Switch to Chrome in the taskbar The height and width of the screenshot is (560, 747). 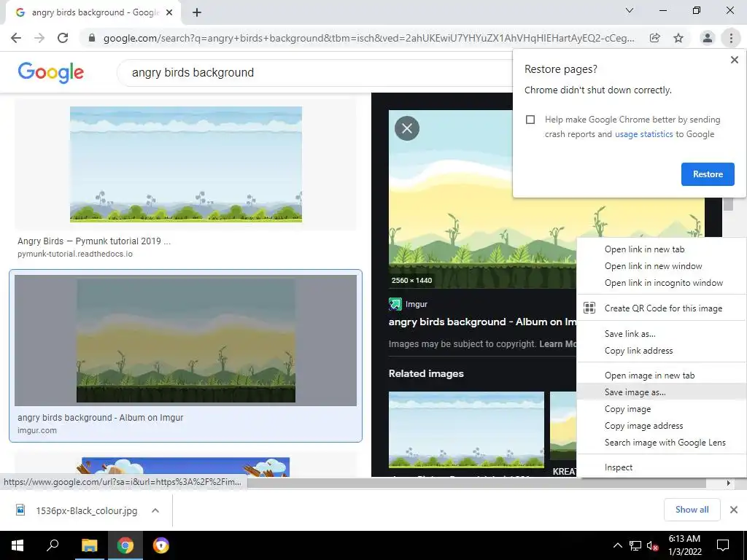(x=125, y=545)
